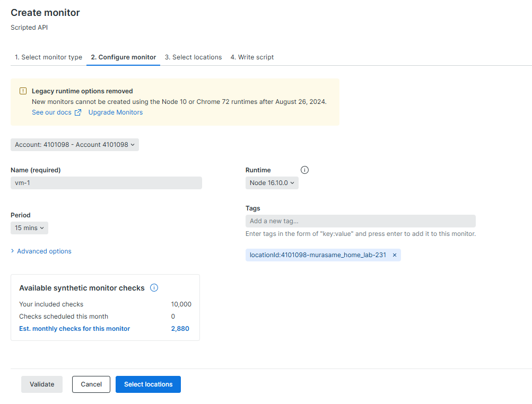Image resolution: width=532 pixels, height=404 pixels.
Task: Click info icon beside Available synthetic monitor checks
Action: pyautogui.click(x=154, y=288)
